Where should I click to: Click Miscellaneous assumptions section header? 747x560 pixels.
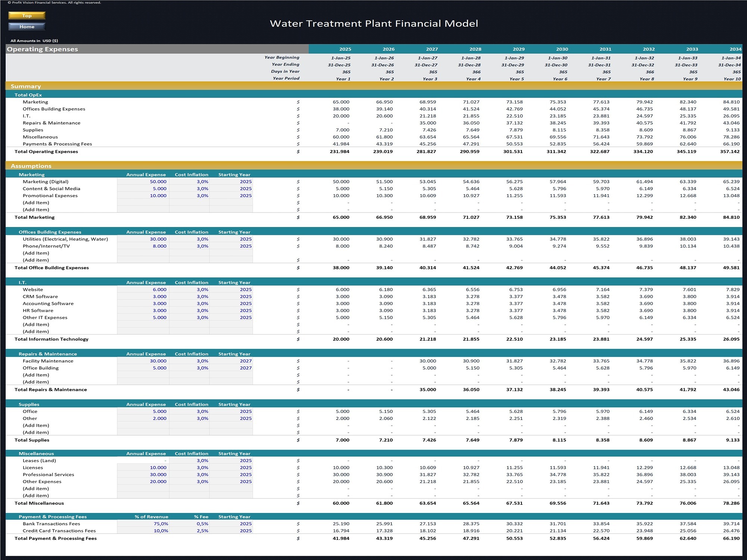[x=36, y=454]
